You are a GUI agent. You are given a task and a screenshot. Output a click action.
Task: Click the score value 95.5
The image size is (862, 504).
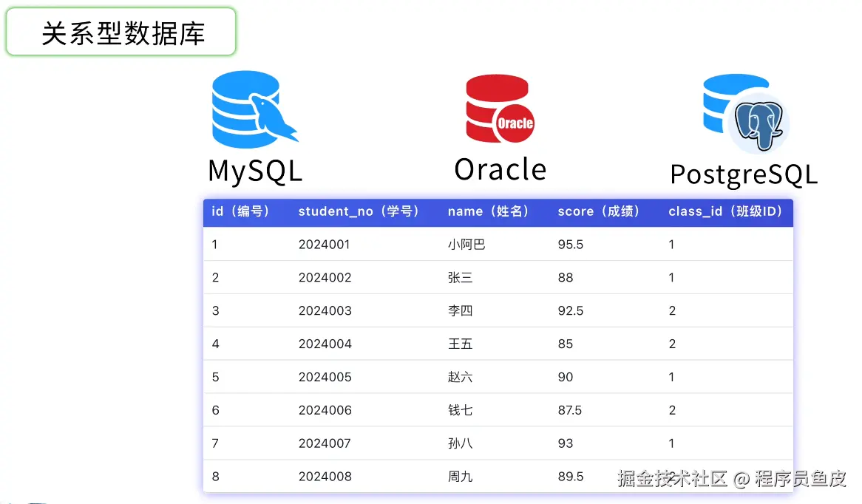tap(571, 245)
